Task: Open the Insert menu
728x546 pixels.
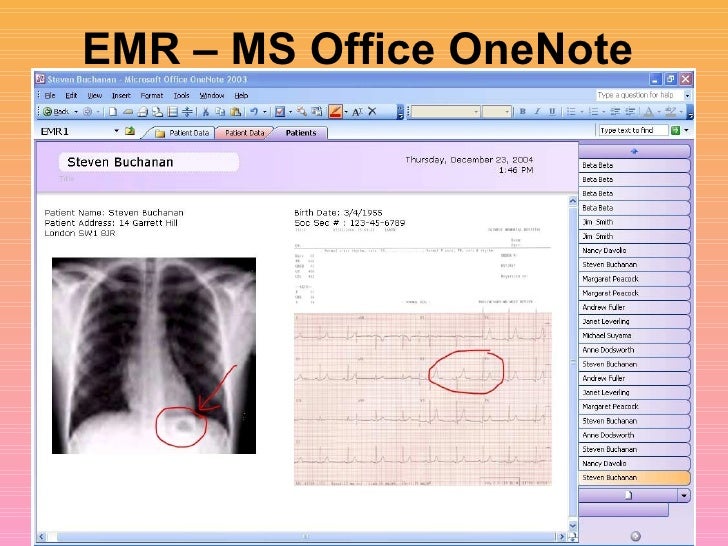Action: point(121,95)
